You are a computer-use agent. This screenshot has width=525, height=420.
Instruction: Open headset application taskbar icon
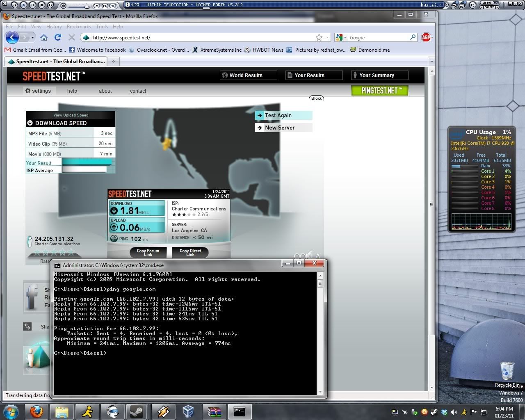[x=112, y=411]
